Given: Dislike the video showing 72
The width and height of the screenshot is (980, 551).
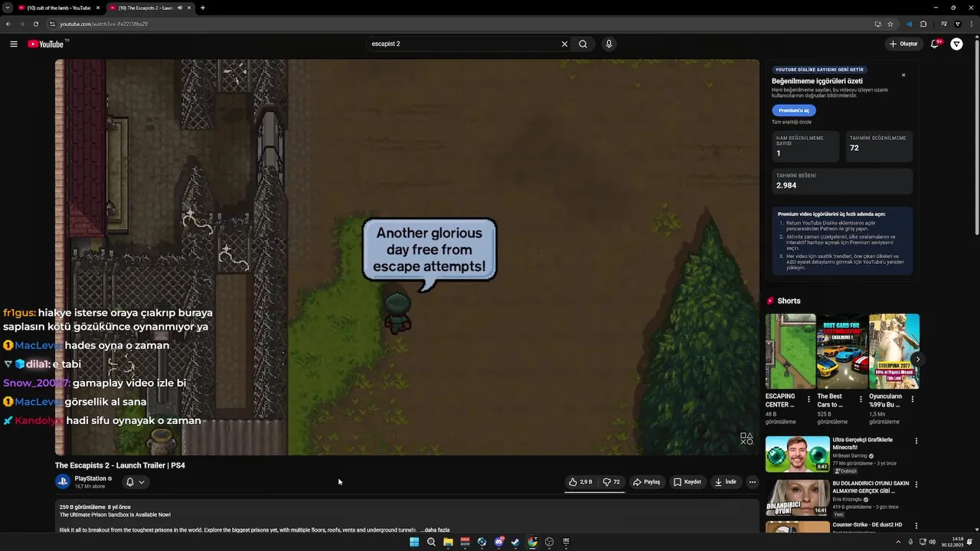Looking at the screenshot, I should [611, 482].
